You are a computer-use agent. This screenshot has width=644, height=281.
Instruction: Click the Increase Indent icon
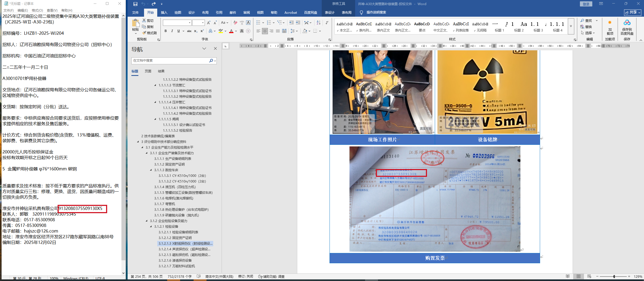pyautogui.click(x=298, y=23)
